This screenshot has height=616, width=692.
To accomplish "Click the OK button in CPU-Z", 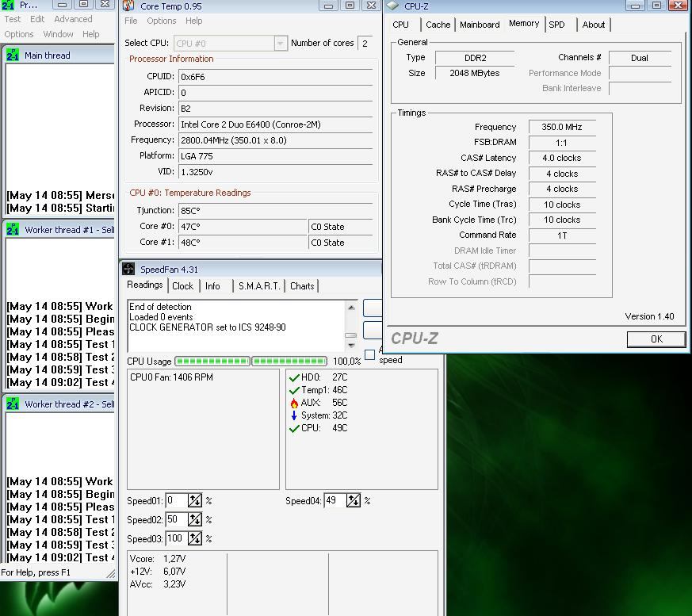I will (x=656, y=339).
